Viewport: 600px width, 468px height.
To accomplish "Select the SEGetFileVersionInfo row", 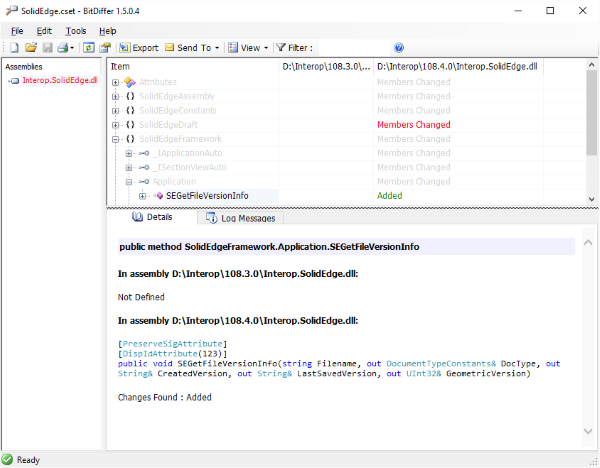I will click(207, 196).
